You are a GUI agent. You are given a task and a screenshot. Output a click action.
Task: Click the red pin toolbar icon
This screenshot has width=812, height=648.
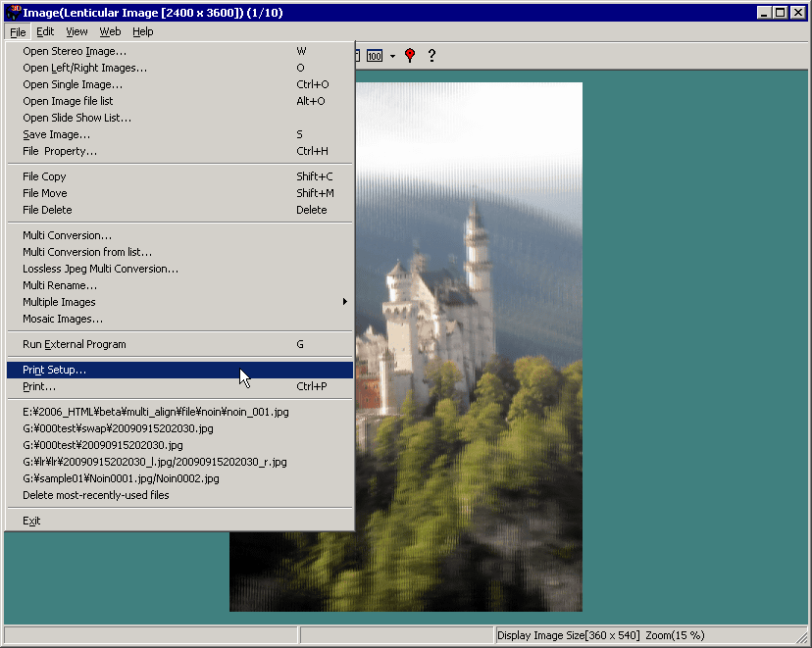click(x=410, y=55)
